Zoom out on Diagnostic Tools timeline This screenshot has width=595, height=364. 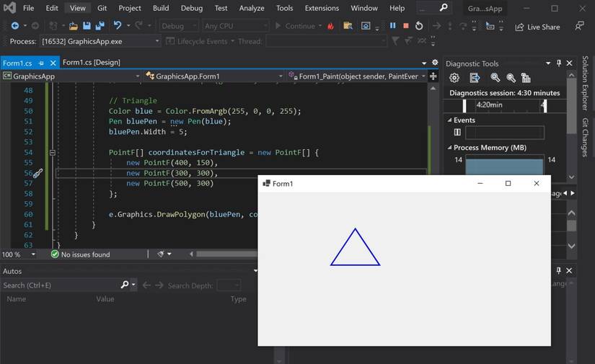pos(511,78)
